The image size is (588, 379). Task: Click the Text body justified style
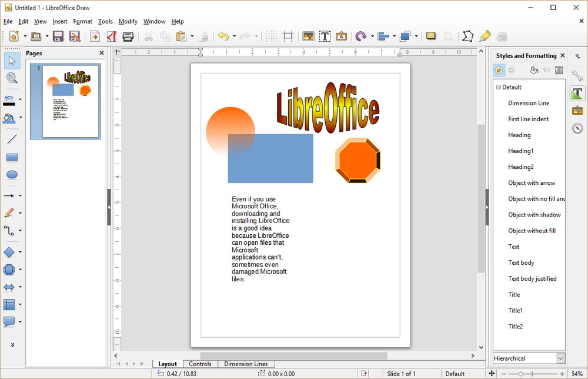532,278
